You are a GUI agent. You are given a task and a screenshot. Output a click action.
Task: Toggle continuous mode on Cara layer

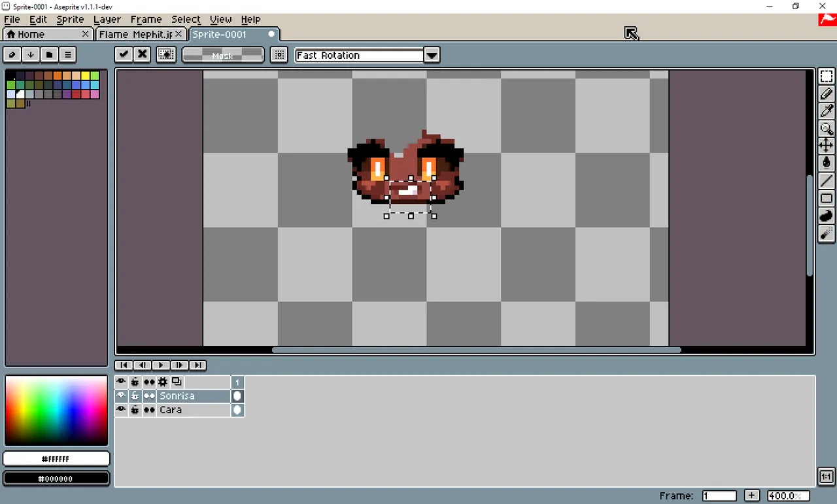point(149,410)
